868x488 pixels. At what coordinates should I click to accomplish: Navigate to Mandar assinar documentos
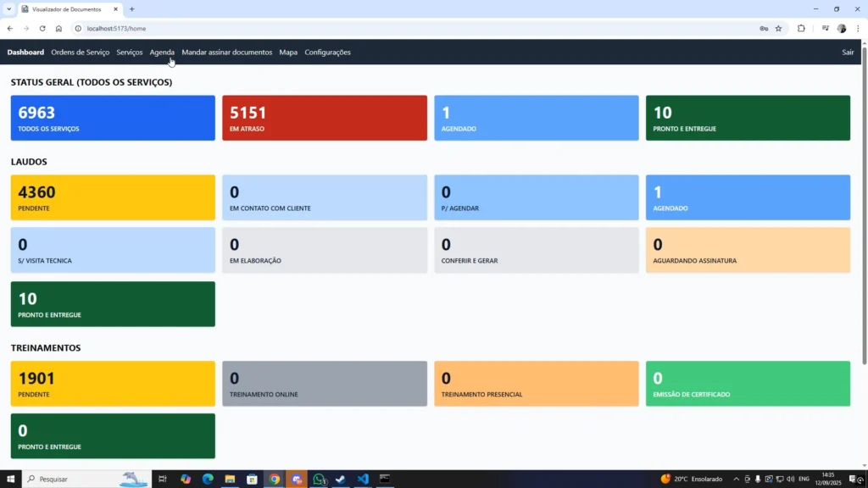click(226, 53)
